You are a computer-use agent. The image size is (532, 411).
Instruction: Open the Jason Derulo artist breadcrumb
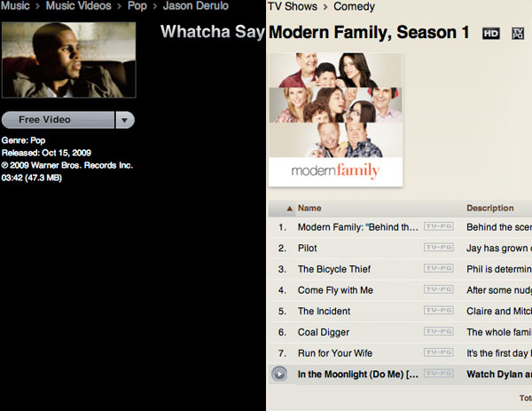coord(196,6)
